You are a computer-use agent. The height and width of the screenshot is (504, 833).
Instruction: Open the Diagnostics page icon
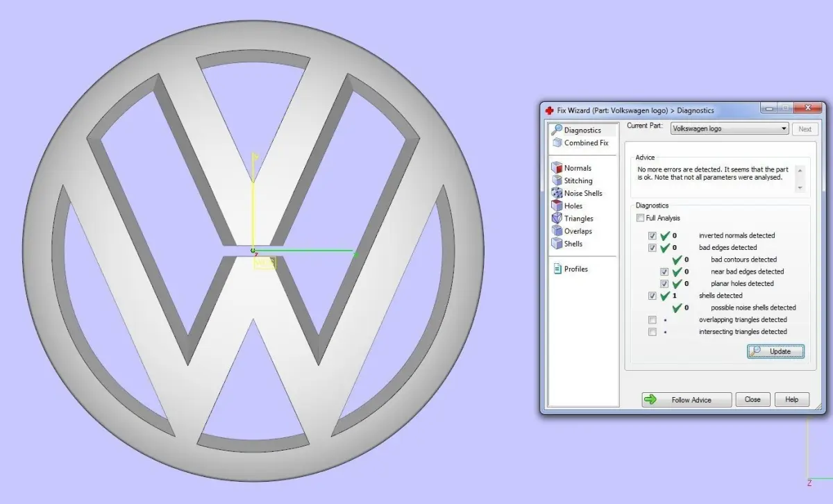(x=557, y=130)
